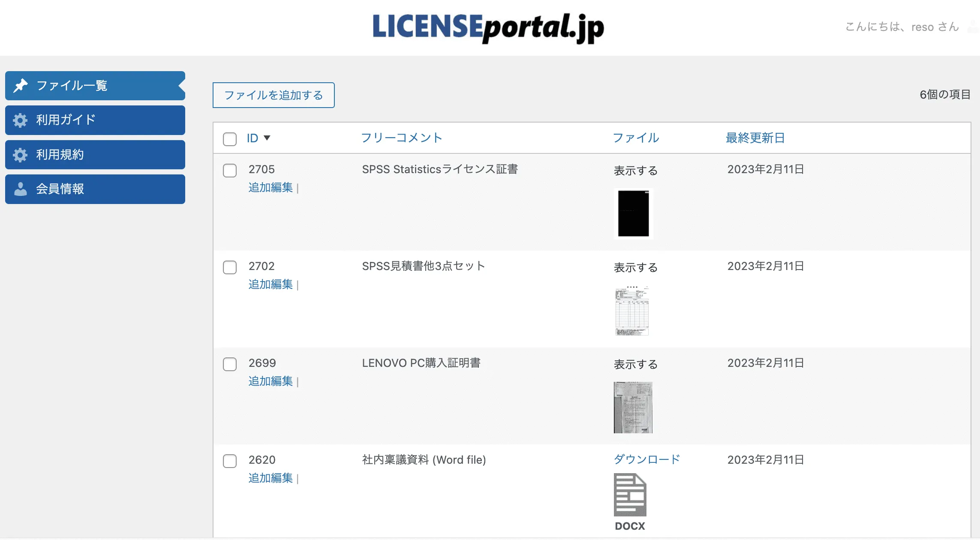Click the ダウンロード link for file 2620
The width and height of the screenshot is (980, 540).
coord(646,459)
